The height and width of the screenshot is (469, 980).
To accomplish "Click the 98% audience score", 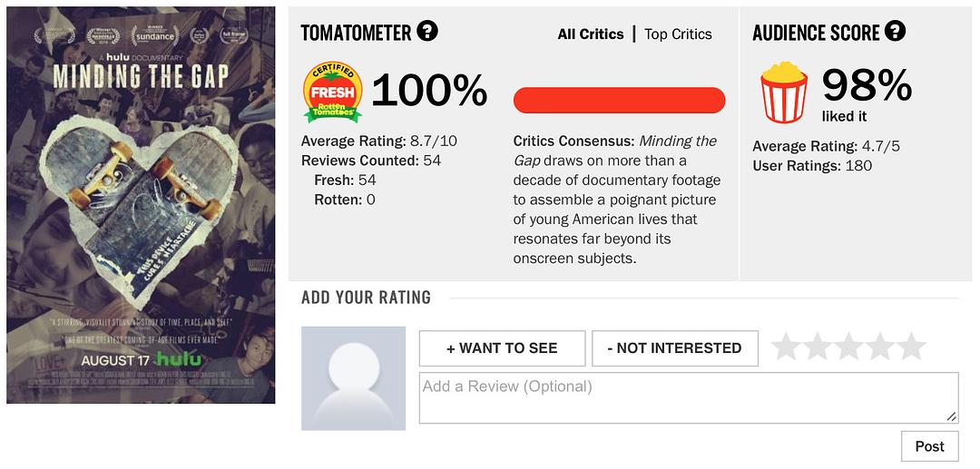I will pos(867,86).
